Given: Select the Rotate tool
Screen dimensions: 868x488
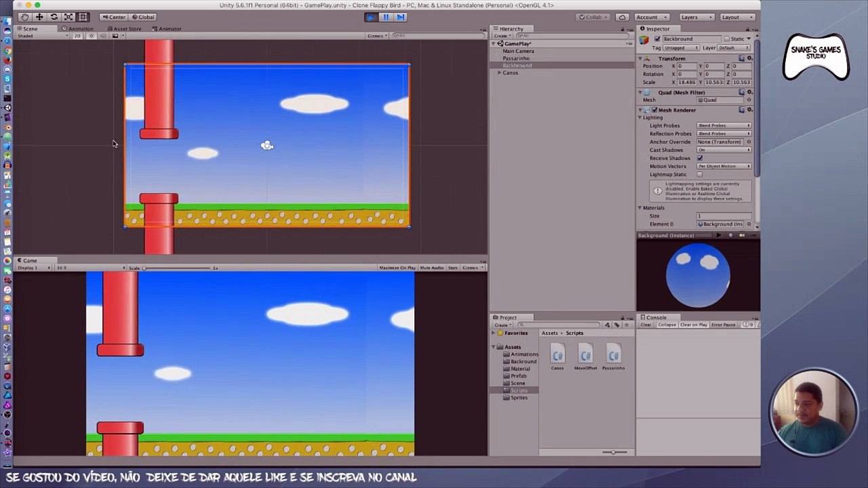Looking at the screenshot, I should coord(54,17).
